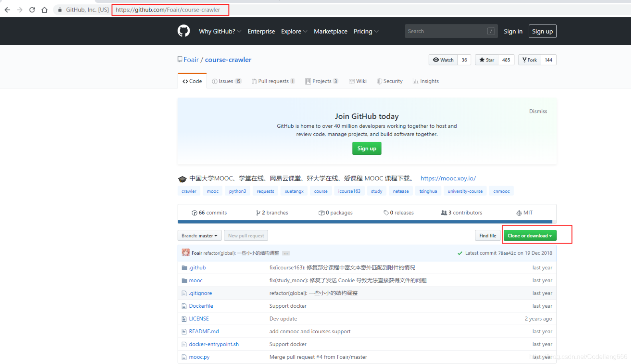Switch to the Security tab
The height and width of the screenshot is (364, 631).
click(390, 81)
